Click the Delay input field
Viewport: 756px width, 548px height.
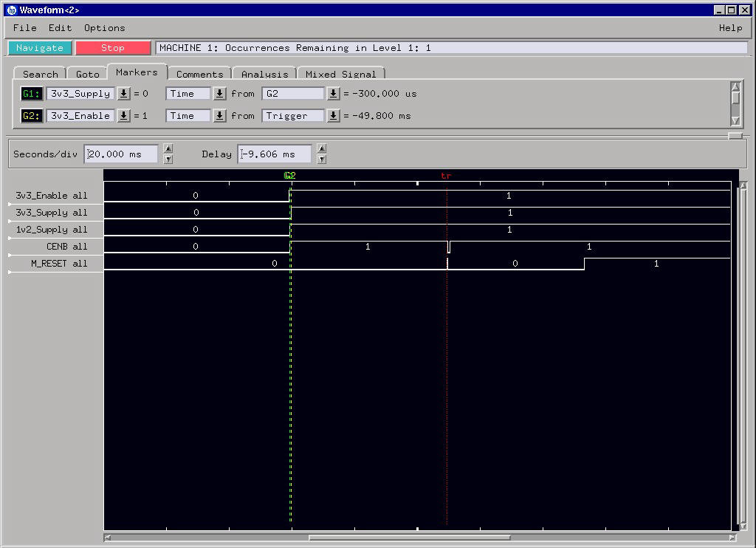pos(275,154)
